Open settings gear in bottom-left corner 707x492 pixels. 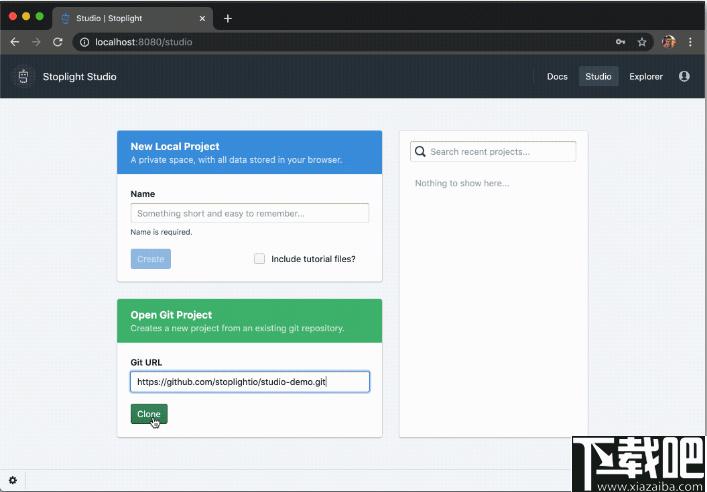click(13, 480)
